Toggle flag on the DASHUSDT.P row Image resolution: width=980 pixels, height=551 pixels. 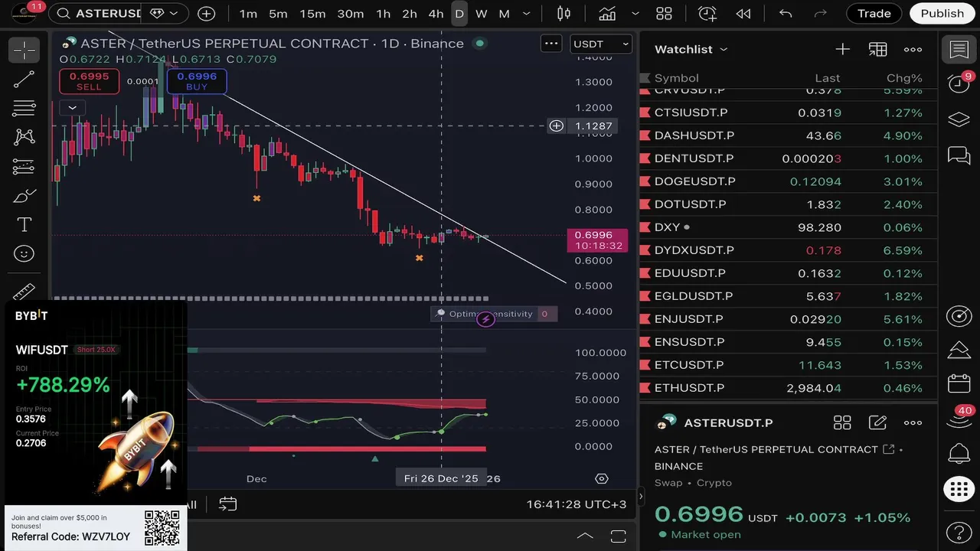[645, 135]
